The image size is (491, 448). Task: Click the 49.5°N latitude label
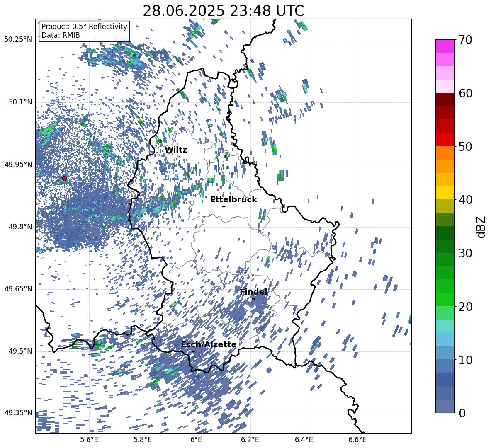(x=20, y=351)
